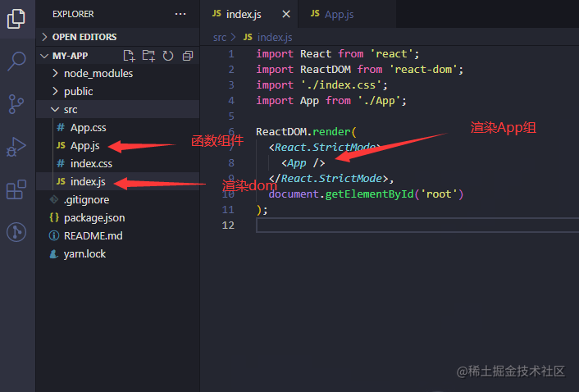Open yarn.lock in Explorer
This screenshot has width=579, height=392.
(x=117, y=254)
